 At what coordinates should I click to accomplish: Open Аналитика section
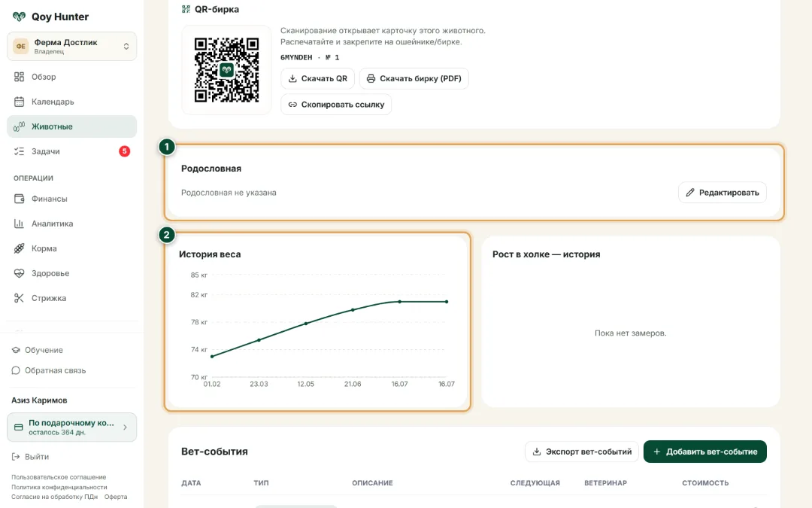click(71, 224)
